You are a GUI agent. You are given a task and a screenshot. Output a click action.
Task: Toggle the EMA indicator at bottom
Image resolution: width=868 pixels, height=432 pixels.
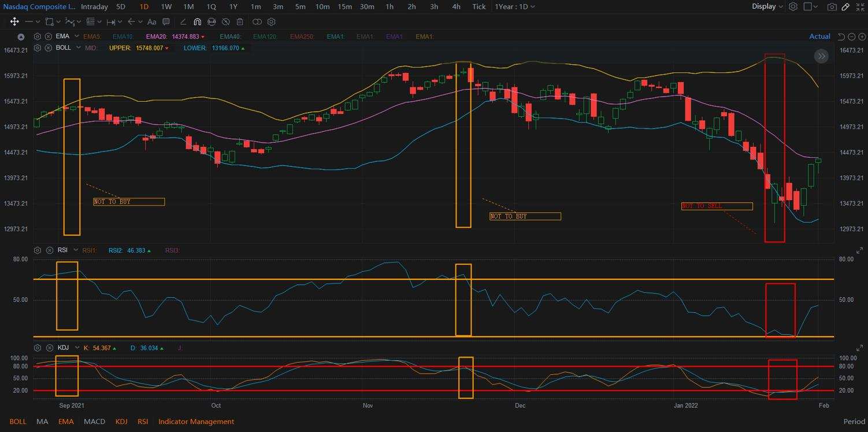66,422
